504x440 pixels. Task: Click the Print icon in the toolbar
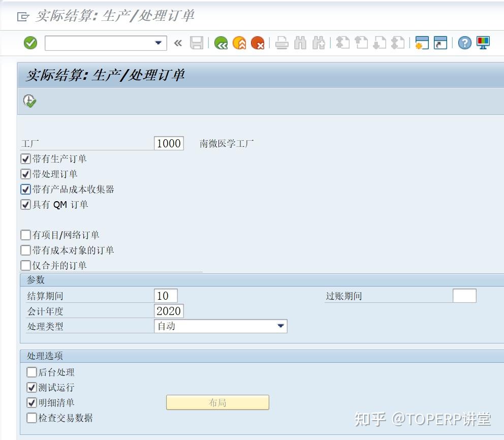coord(282,43)
